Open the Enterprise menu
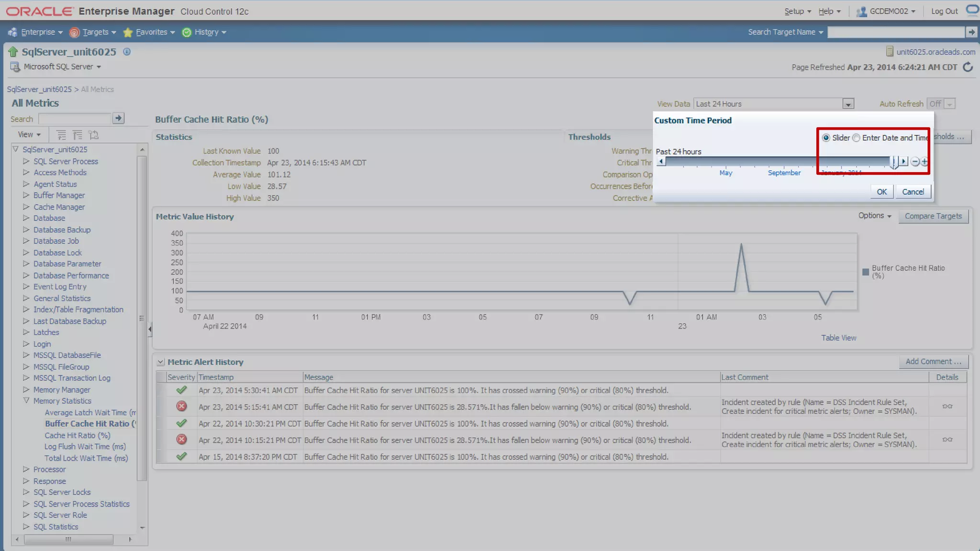Viewport: 980px width, 551px height. (36, 32)
